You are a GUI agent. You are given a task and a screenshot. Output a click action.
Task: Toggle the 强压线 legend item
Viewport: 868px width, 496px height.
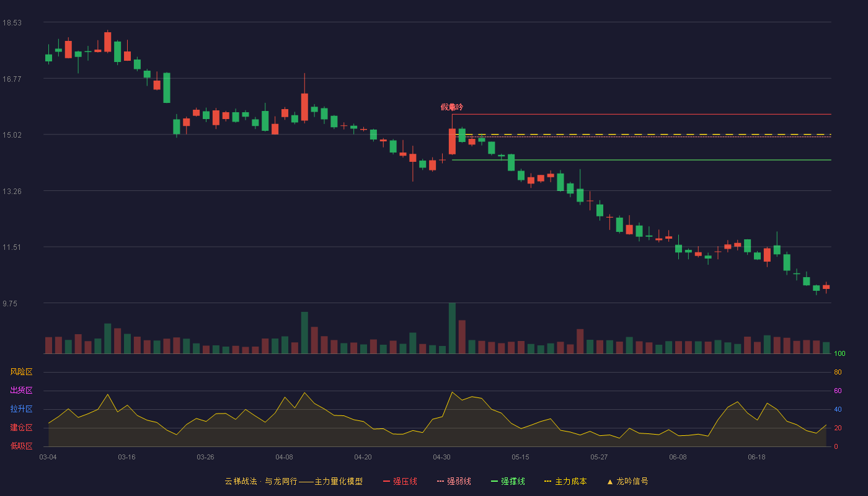tap(400, 481)
